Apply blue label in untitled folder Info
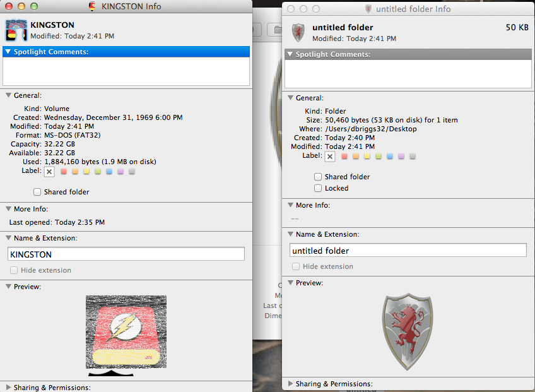This screenshot has width=535, height=392. coord(390,157)
